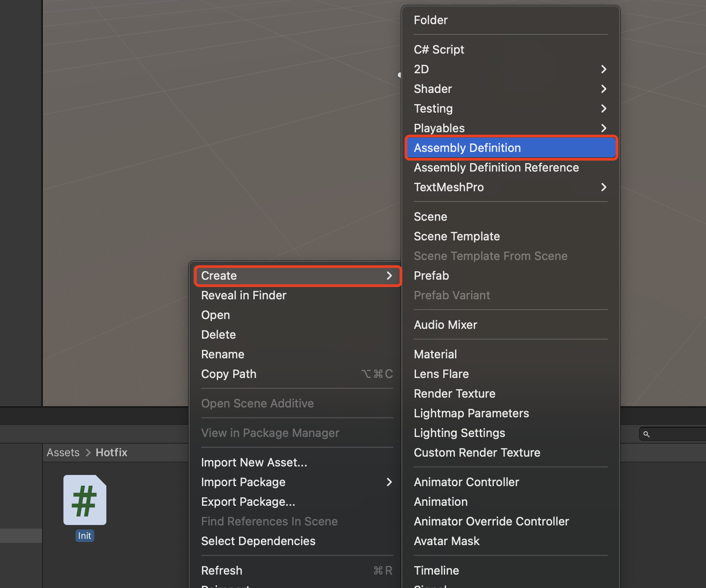706x588 pixels.
Task: Choose Reveal in Finder
Action: [297, 295]
